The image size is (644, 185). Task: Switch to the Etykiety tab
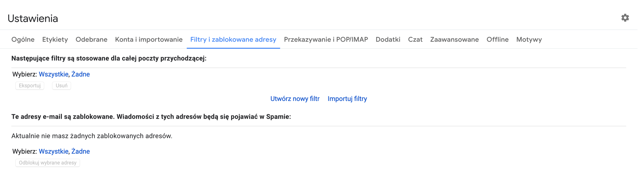coord(55,40)
